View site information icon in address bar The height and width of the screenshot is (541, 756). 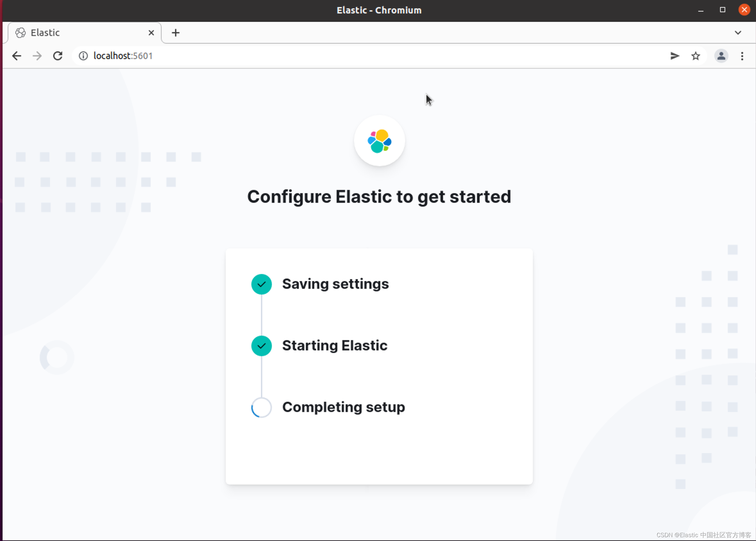[83, 56]
